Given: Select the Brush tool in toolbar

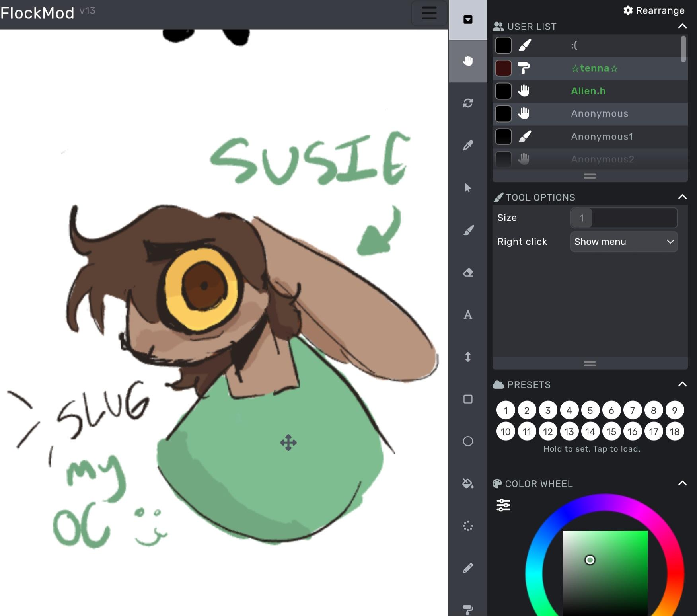Looking at the screenshot, I should coord(468,230).
